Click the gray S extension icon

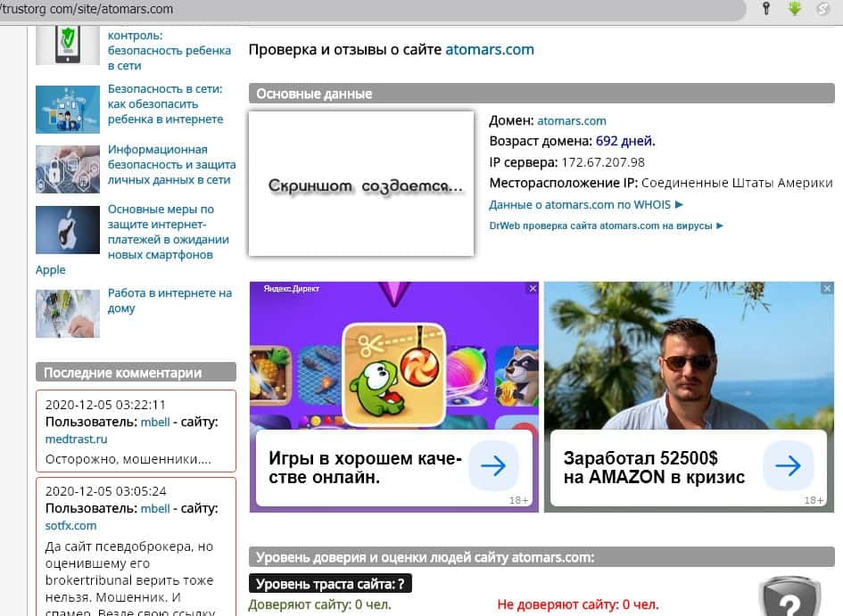[x=823, y=8]
